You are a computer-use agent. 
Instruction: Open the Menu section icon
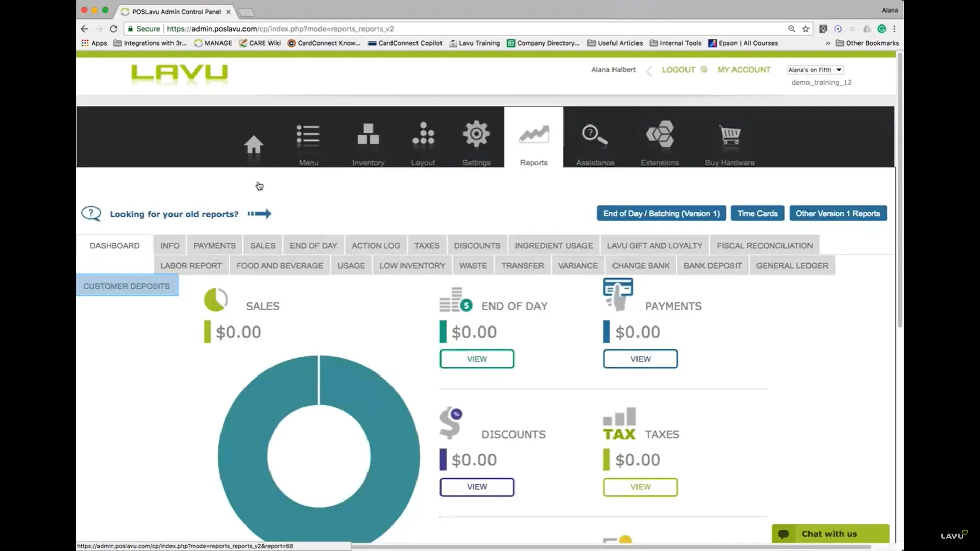308,137
